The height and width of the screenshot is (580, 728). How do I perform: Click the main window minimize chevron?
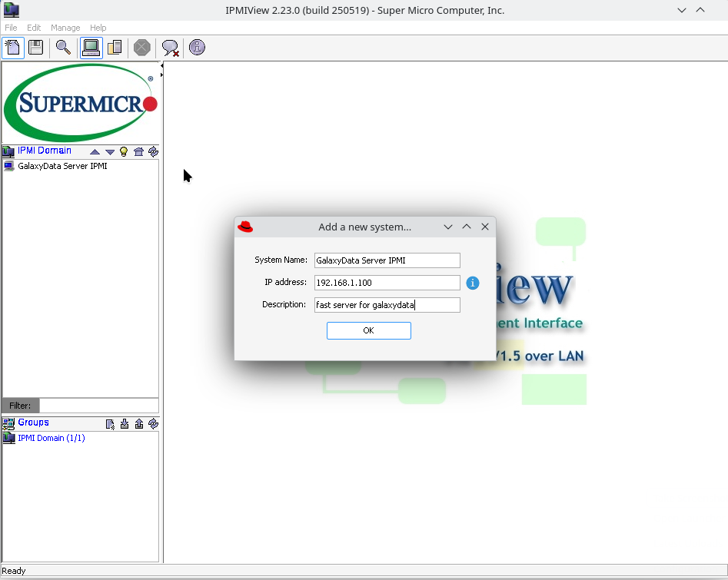click(x=682, y=10)
